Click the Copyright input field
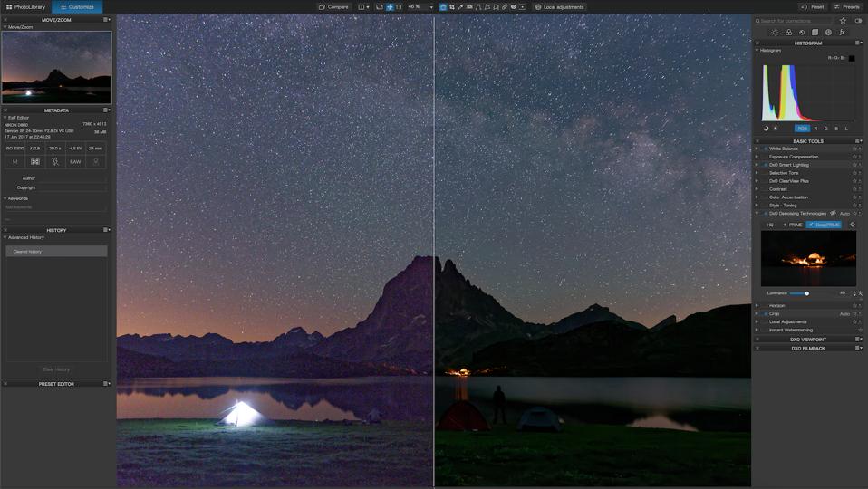Screen dimensions: 868x489 72,187
